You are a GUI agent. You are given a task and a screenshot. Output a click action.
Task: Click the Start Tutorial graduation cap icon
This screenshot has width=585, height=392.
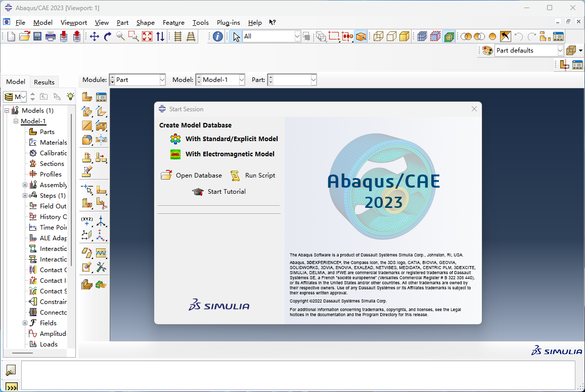tap(198, 192)
